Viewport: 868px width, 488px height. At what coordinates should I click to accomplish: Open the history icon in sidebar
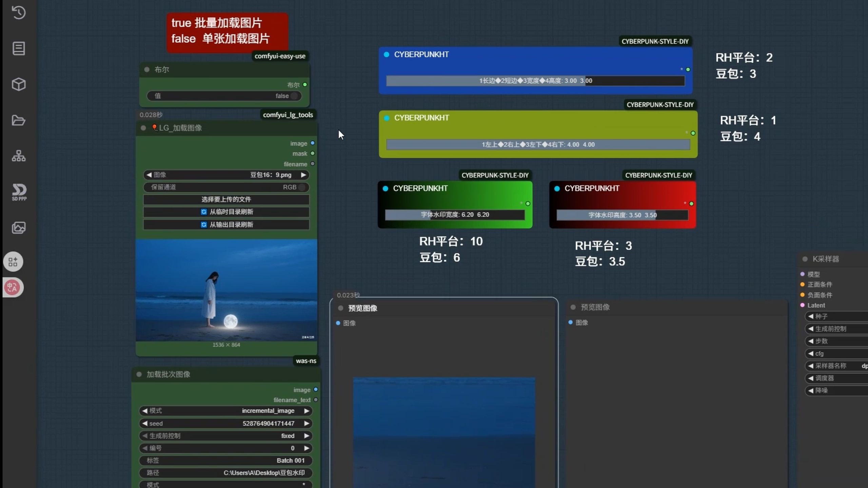pos(19,13)
